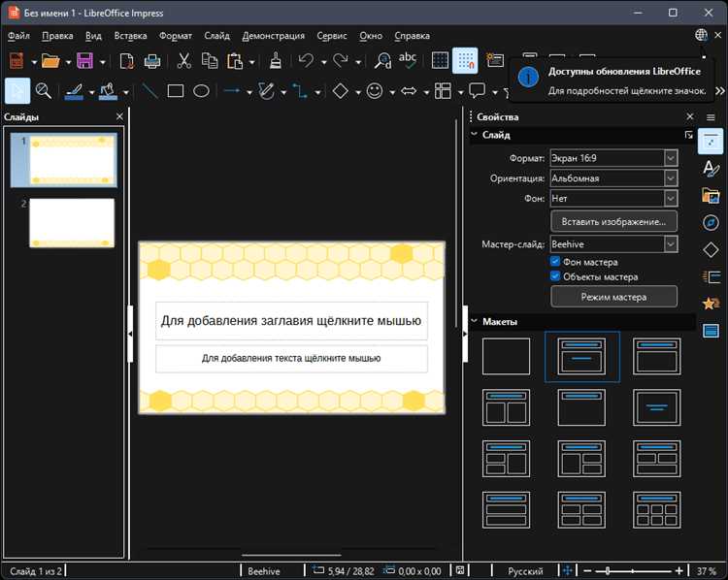Click the Режим мастера button
Viewport: 728px width, 580px height.
(613, 297)
